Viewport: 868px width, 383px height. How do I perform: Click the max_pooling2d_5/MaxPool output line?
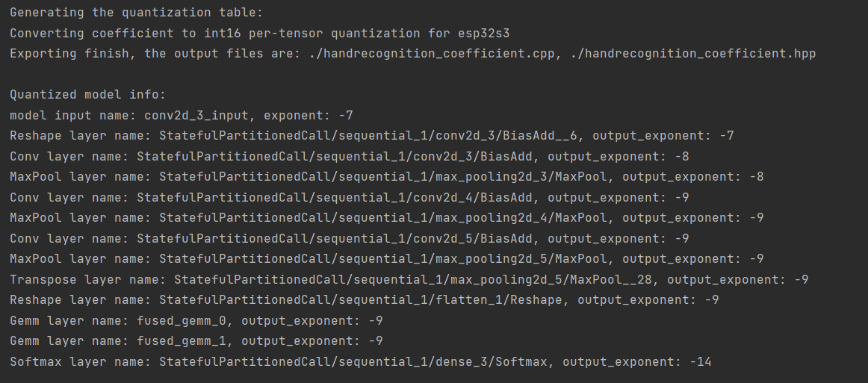[387, 259]
